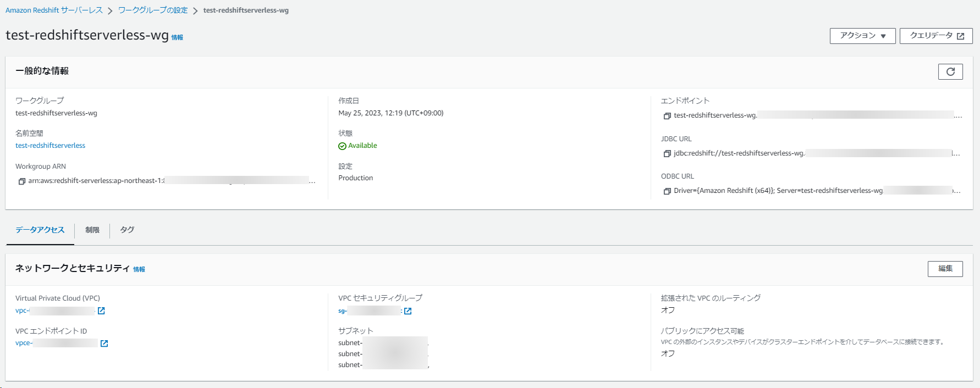Copy the endpoint address using copy icon

click(667, 116)
